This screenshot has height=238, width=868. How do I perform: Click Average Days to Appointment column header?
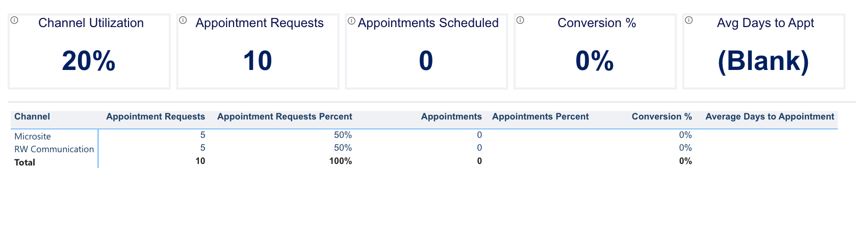pyautogui.click(x=770, y=116)
